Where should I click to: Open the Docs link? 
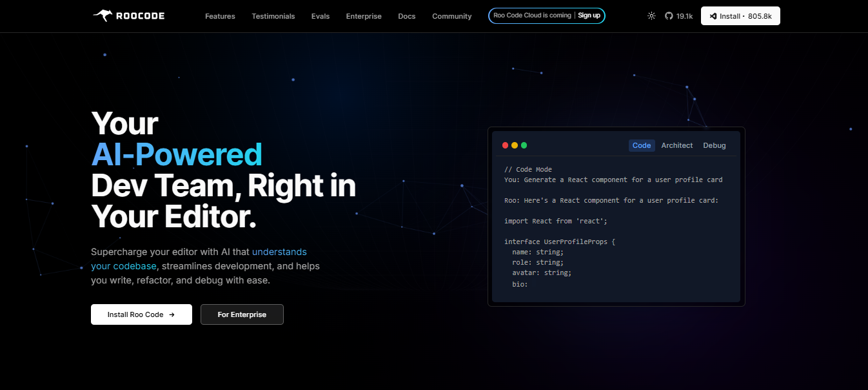tap(407, 16)
